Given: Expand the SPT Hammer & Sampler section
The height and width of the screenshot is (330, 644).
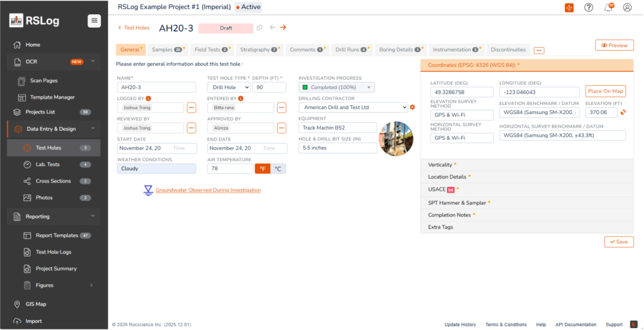Looking at the screenshot, I should coord(457,202).
